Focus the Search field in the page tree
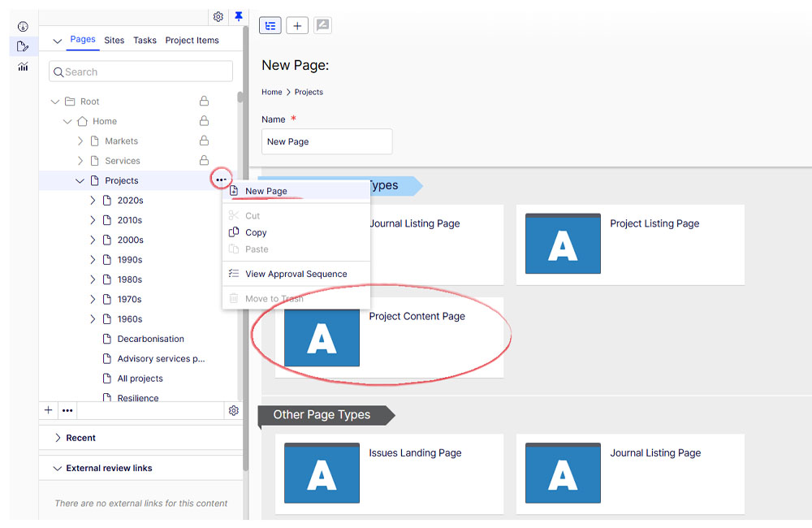This screenshot has width=812, height=528. pos(140,71)
